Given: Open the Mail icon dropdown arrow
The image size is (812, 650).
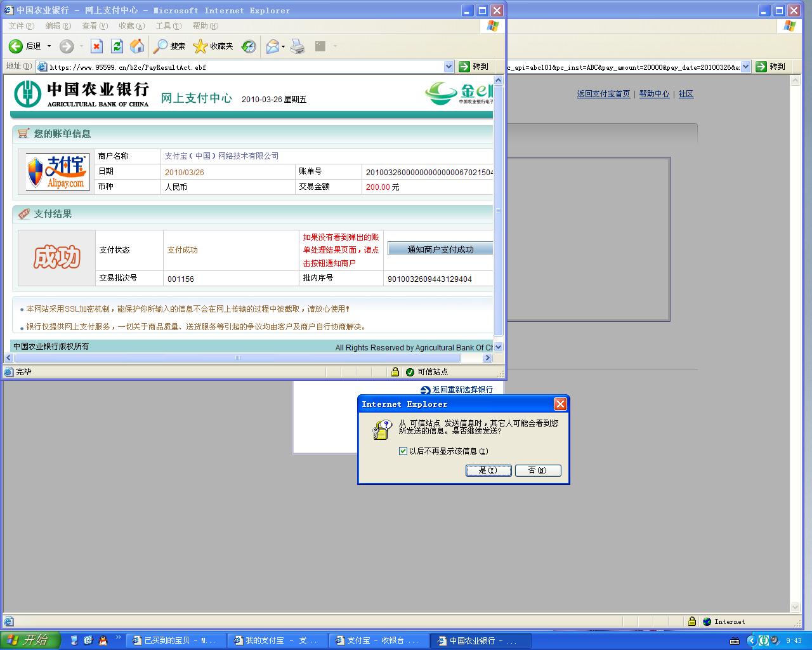Looking at the screenshot, I should (x=283, y=46).
